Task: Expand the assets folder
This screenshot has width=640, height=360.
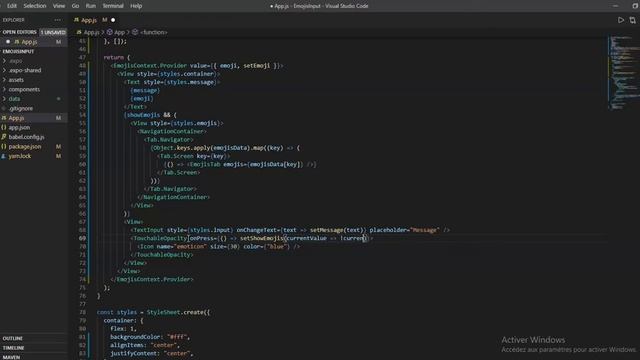Action: click(16, 80)
